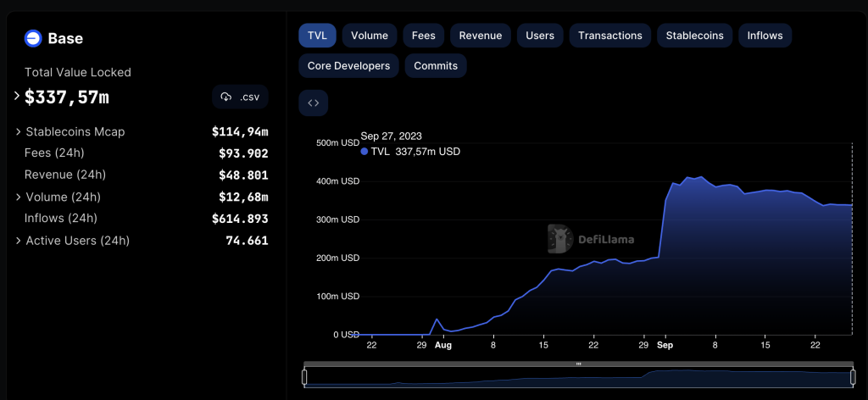The width and height of the screenshot is (868, 400).
Task: Expand the Total Value Locked breakdown
Action: pos(17,96)
